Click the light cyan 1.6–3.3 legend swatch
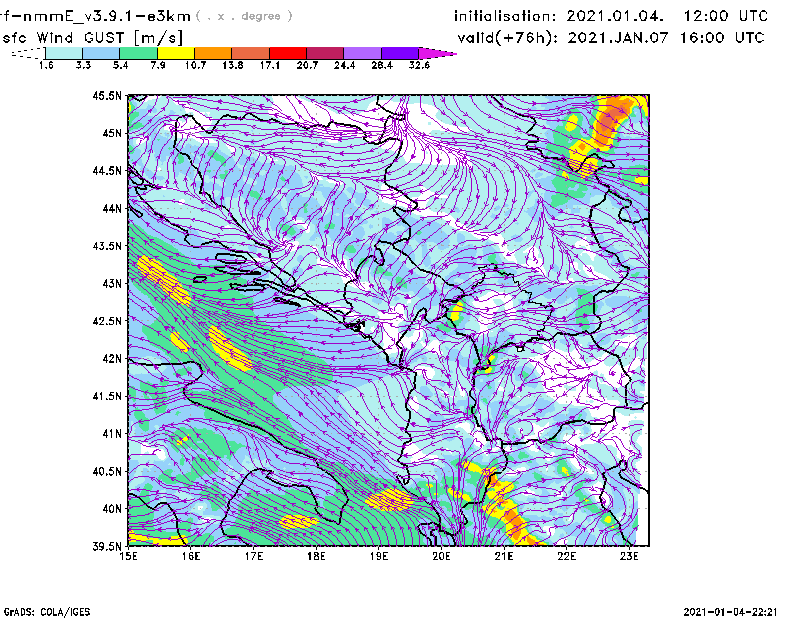 [64, 53]
